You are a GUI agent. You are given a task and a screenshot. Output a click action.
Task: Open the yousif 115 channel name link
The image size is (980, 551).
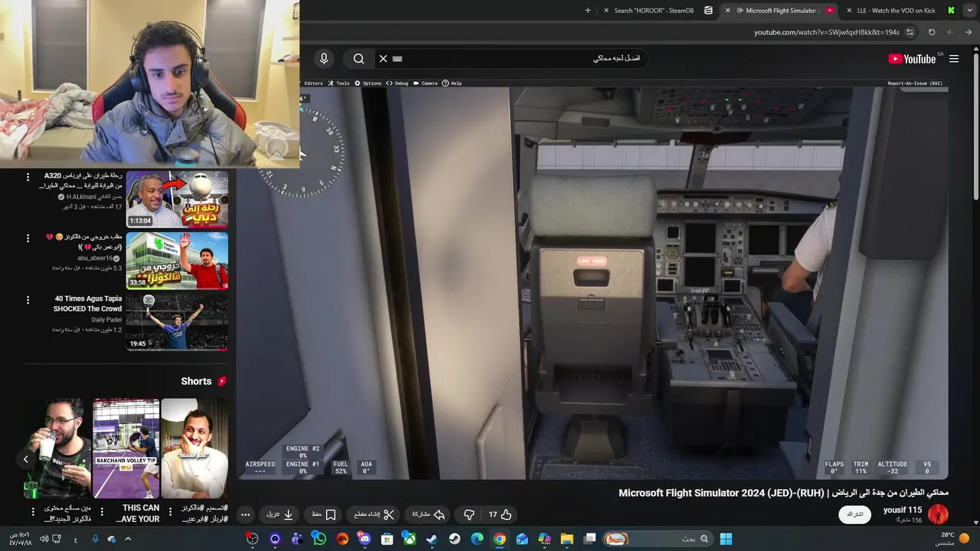903,510
